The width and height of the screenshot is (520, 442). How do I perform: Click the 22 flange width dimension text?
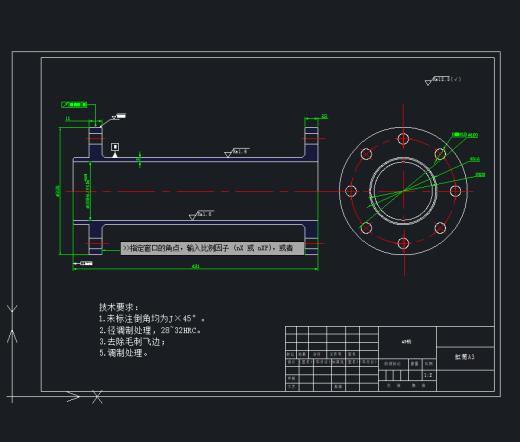(x=324, y=116)
